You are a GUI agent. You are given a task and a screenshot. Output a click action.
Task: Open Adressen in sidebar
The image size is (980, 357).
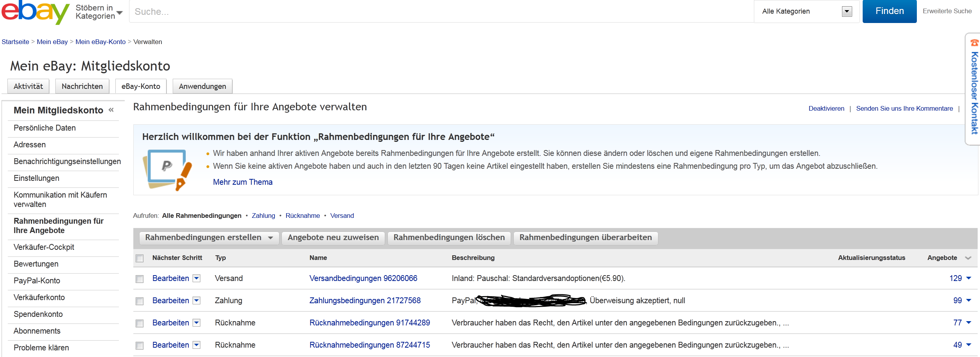click(x=30, y=145)
